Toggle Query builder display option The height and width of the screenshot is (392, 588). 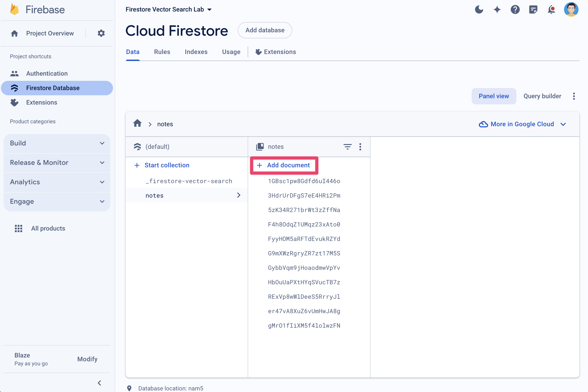pos(542,96)
